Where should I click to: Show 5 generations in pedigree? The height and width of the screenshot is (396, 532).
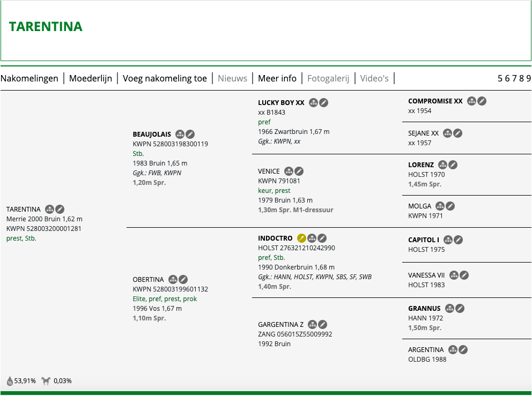click(500, 78)
